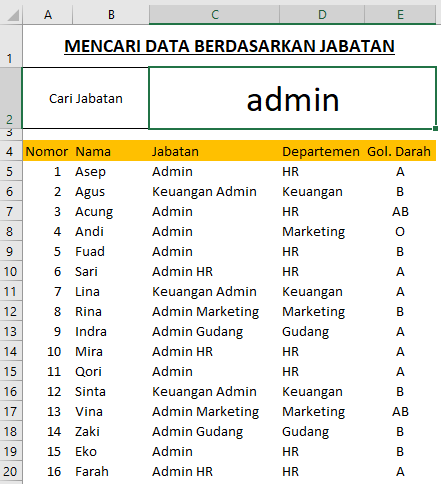Click the Nomor header cell
The width and height of the screenshot is (441, 484).
[x=48, y=151]
